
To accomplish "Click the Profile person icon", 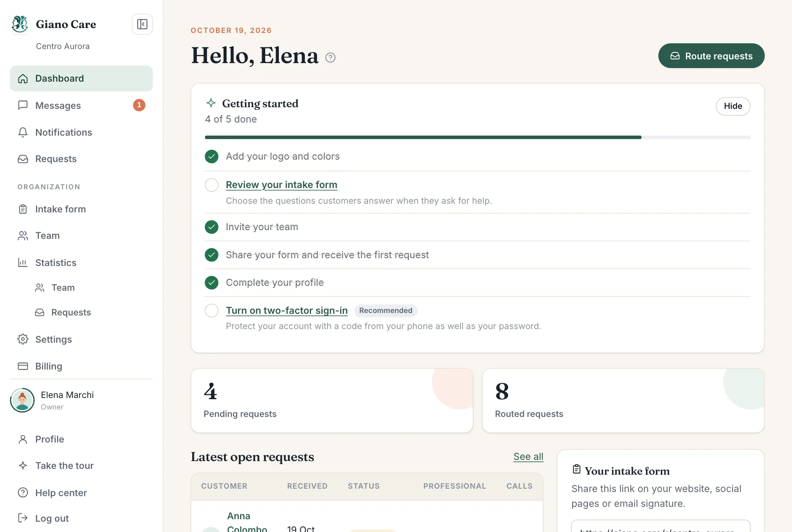I will pyautogui.click(x=23, y=439).
